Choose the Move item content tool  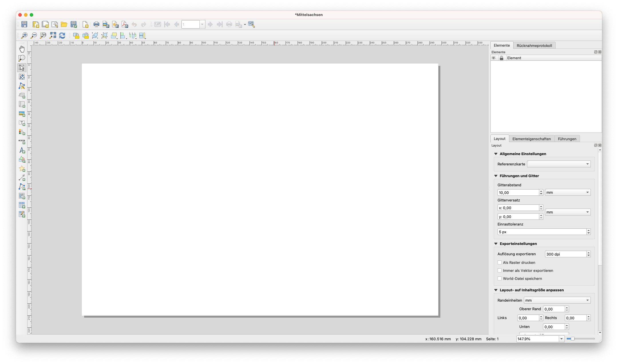(x=22, y=77)
